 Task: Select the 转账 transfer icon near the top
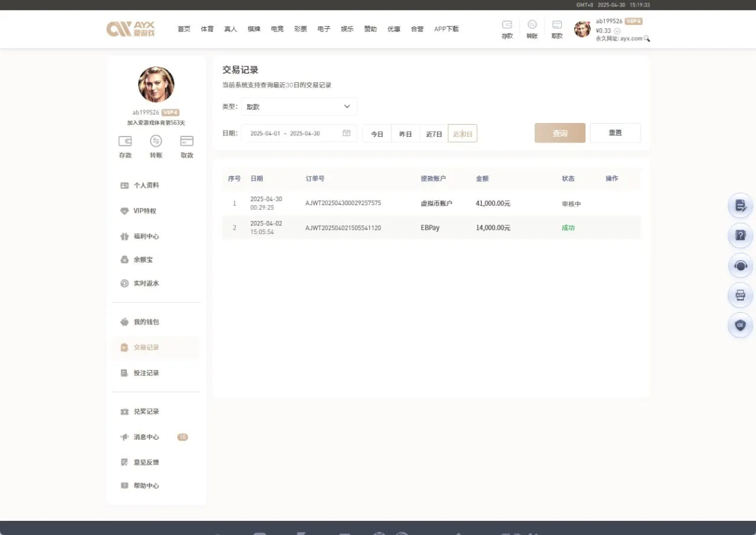pos(532,28)
